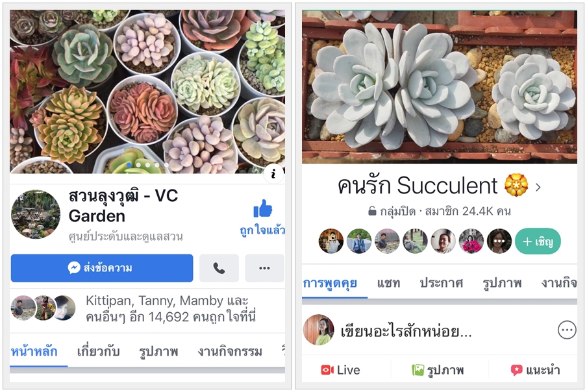Select the เกี่ยวกับ tab
The image size is (587, 392).
pos(98,351)
